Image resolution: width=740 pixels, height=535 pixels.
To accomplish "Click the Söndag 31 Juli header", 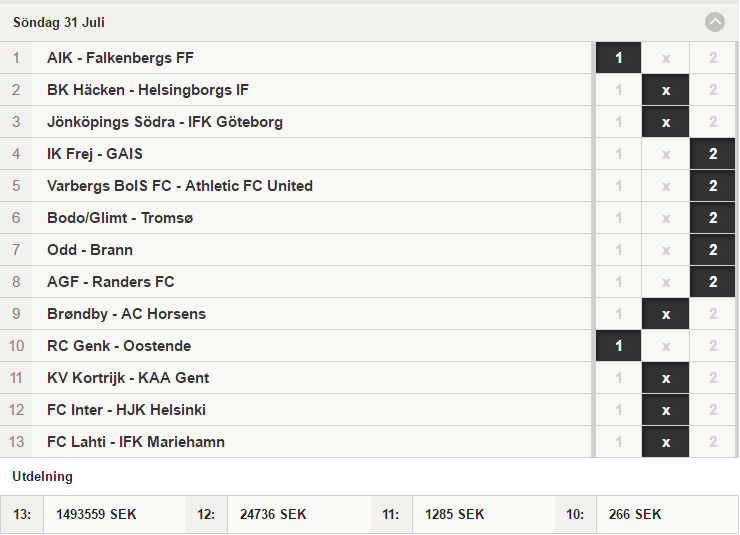I will 59,22.
